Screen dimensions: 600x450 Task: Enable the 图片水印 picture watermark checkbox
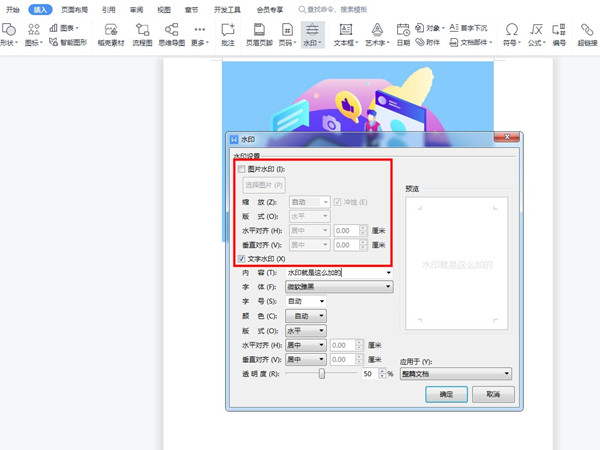[242, 170]
